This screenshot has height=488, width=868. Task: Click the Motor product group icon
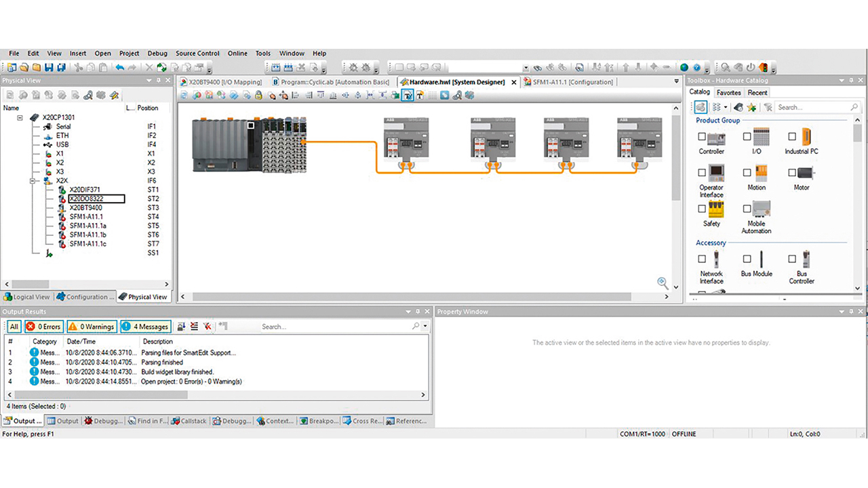click(x=806, y=173)
